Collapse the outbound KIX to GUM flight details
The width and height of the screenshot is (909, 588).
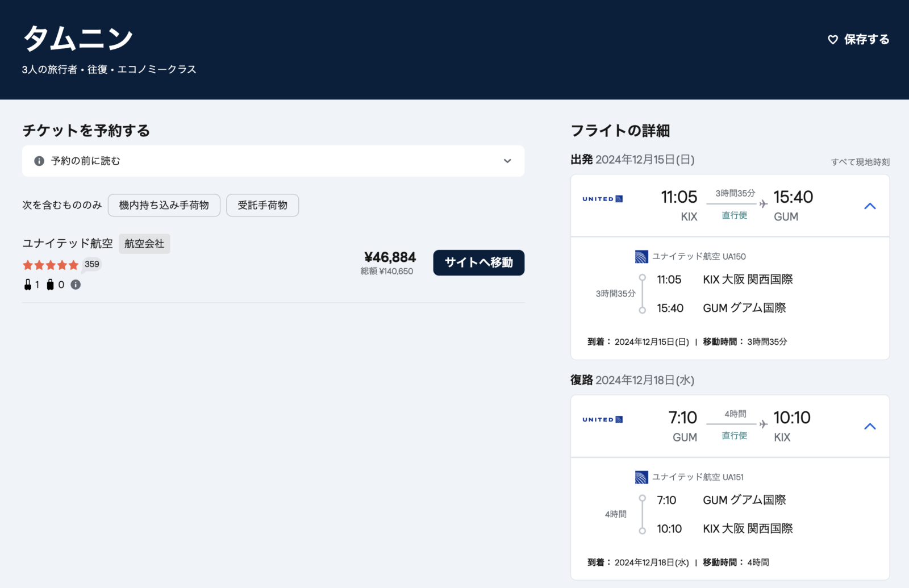click(870, 206)
